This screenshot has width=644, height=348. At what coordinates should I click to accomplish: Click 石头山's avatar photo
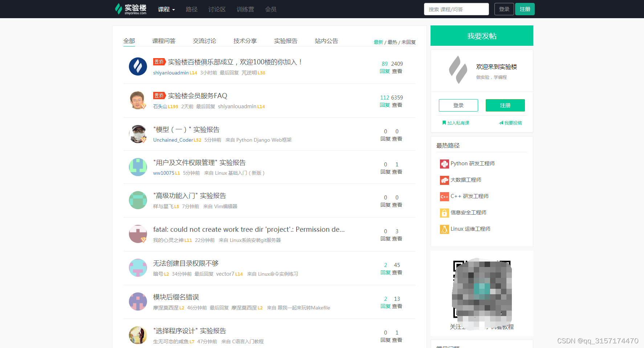point(138,100)
